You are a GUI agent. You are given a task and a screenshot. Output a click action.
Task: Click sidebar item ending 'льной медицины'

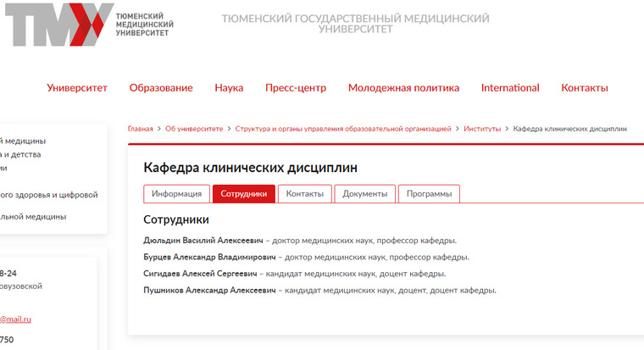click(33, 216)
